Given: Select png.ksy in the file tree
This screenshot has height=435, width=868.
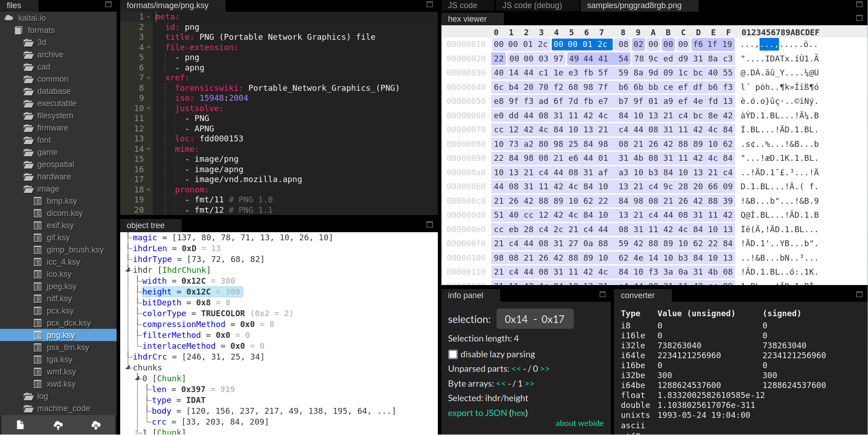Looking at the screenshot, I should [x=58, y=335].
